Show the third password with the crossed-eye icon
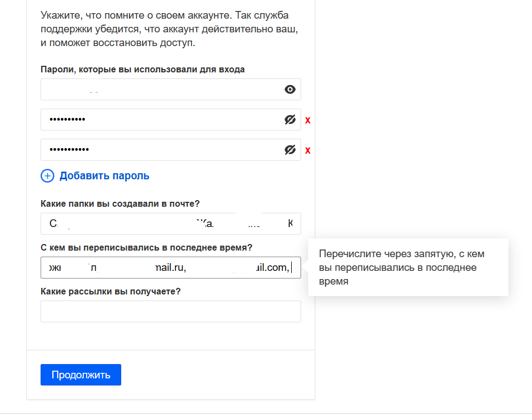 [290, 150]
